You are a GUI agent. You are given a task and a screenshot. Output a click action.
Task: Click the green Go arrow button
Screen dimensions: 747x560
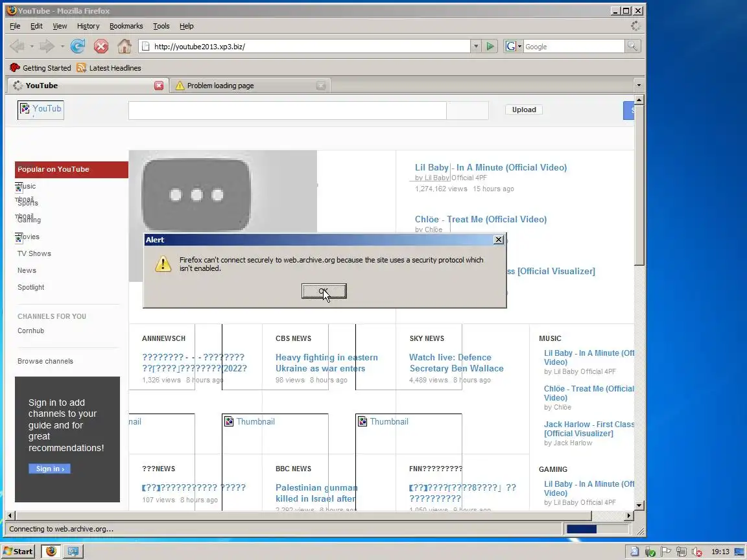point(490,46)
